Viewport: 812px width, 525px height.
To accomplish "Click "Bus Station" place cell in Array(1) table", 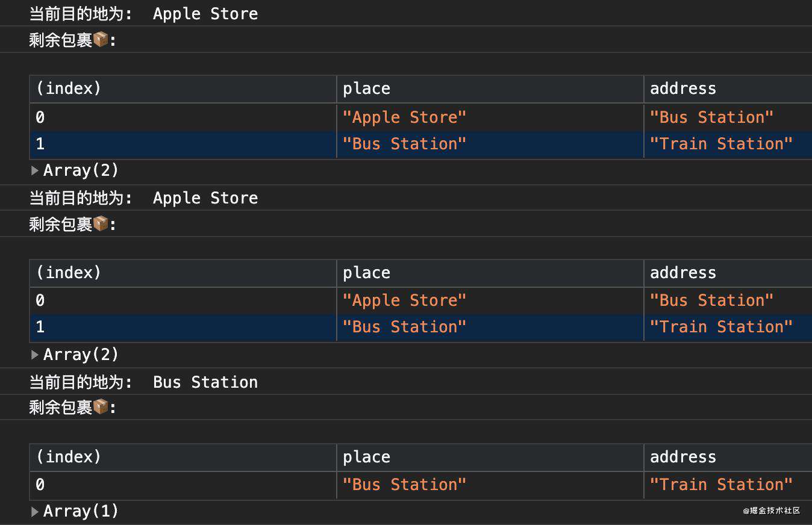I will click(x=490, y=485).
